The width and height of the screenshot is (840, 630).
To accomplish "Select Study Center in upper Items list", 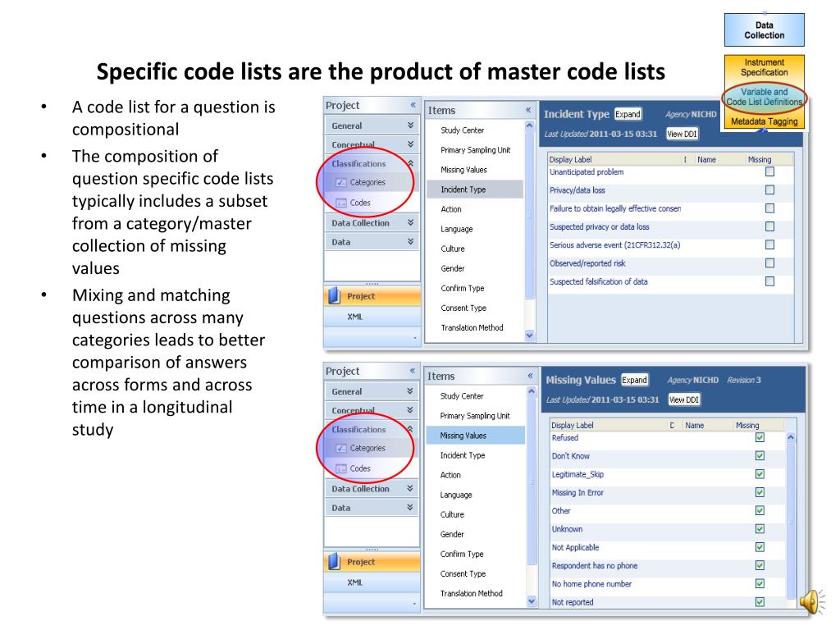I will pyautogui.click(x=463, y=130).
